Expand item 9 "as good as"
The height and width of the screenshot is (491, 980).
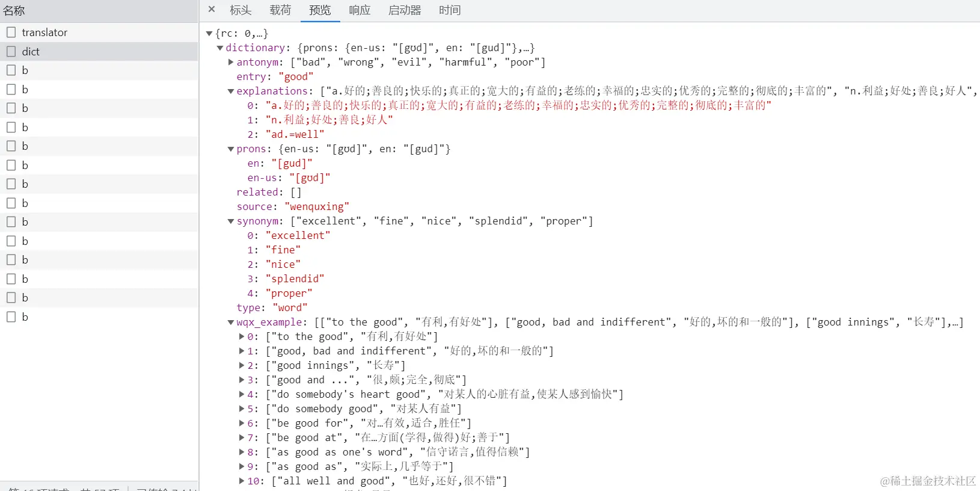pyautogui.click(x=242, y=467)
